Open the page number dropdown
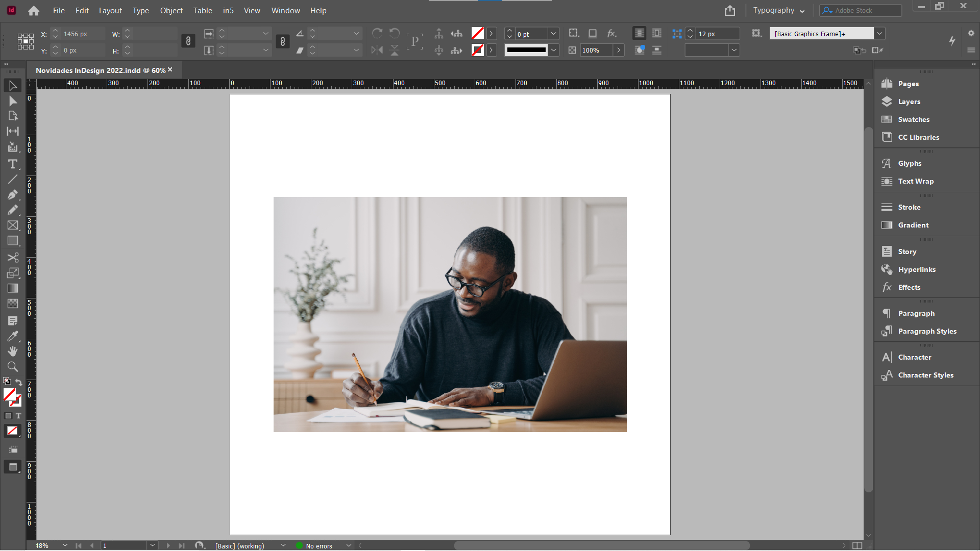 point(152,545)
